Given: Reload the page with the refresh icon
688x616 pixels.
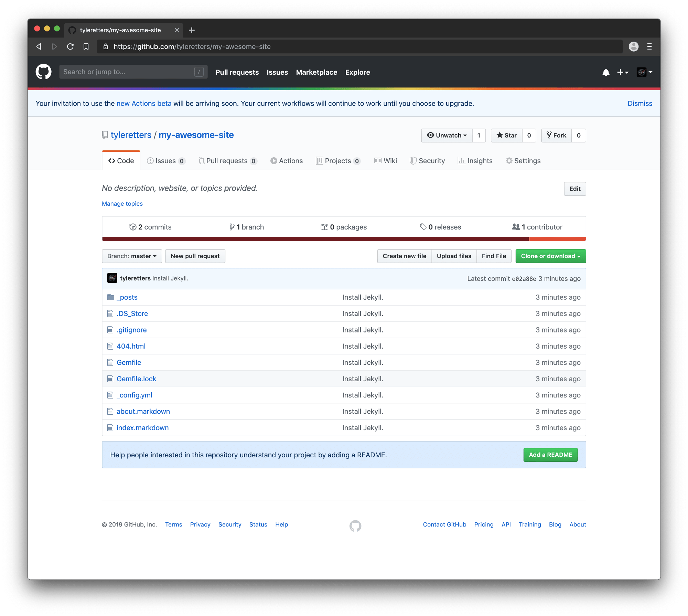Looking at the screenshot, I should [x=70, y=46].
